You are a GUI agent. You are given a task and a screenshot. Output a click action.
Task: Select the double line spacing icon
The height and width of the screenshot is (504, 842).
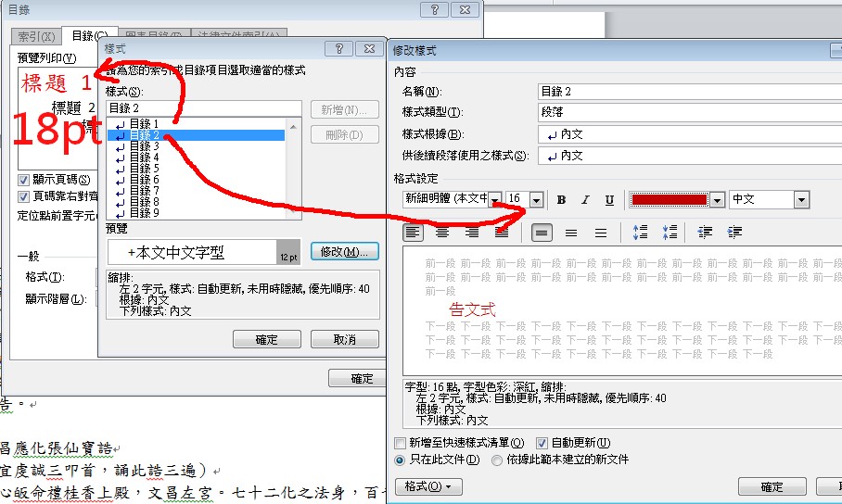point(601,233)
